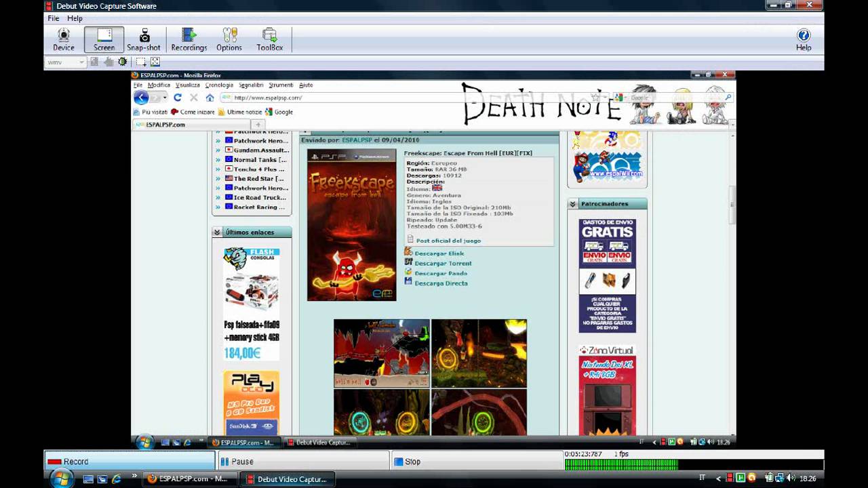Open the Firefox Aiuto menu

306,85
